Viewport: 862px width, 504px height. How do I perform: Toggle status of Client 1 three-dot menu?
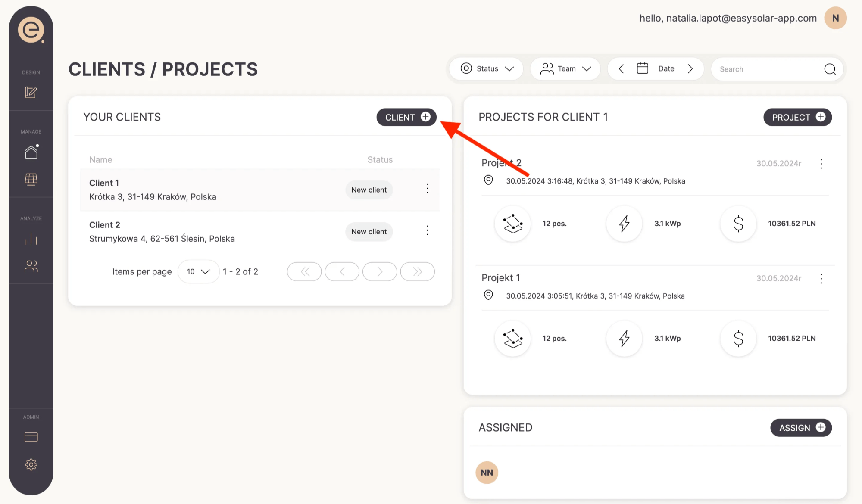[x=428, y=188]
